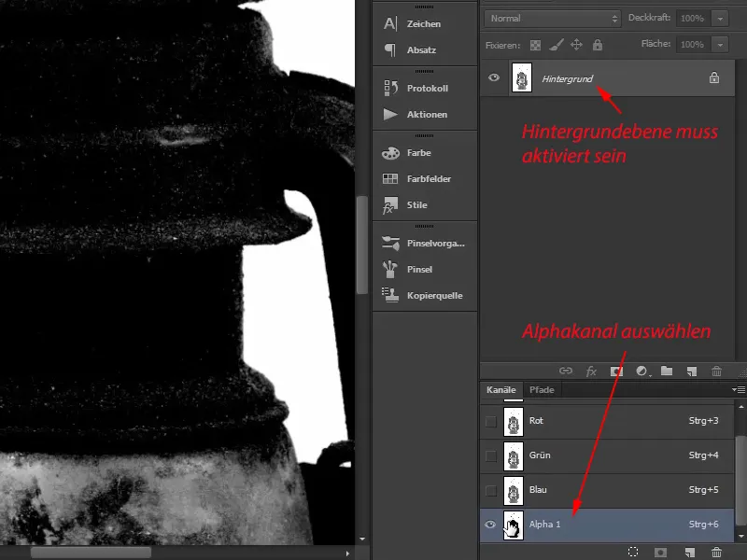Switch to the Pfade tab
Image resolution: width=747 pixels, height=560 pixels.
pos(542,389)
